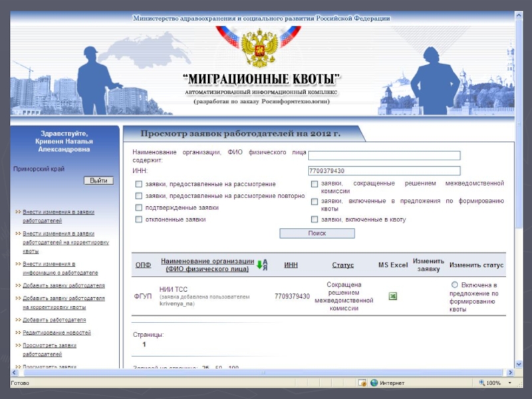Open the 'Добавить заявку работодателя' link
532x399 pixels.
(64, 286)
